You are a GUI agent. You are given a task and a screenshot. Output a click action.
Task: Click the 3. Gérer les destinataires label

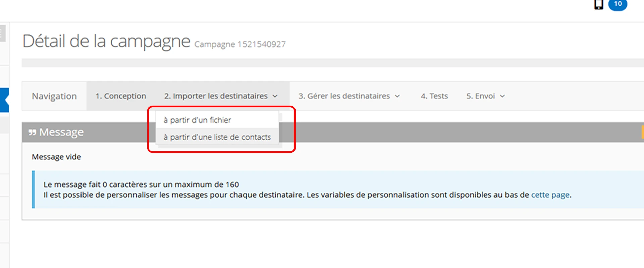(344, 96)
